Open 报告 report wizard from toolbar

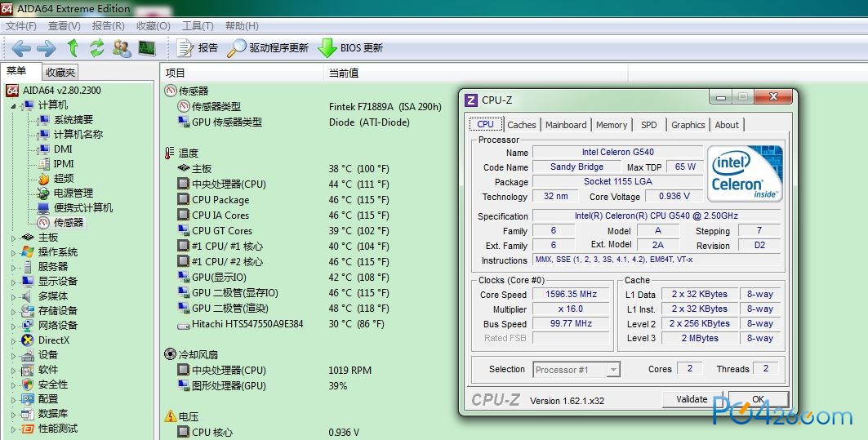click(x=198, y=48)
